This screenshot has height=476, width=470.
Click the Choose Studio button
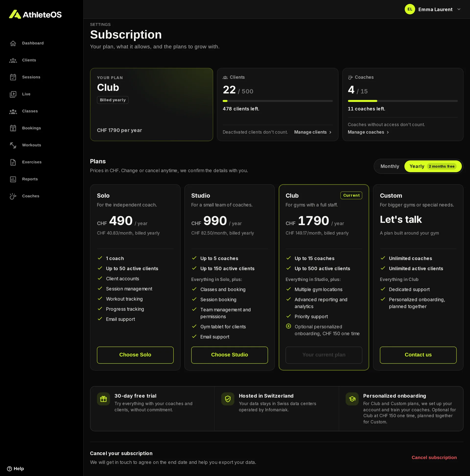(229, 355)
